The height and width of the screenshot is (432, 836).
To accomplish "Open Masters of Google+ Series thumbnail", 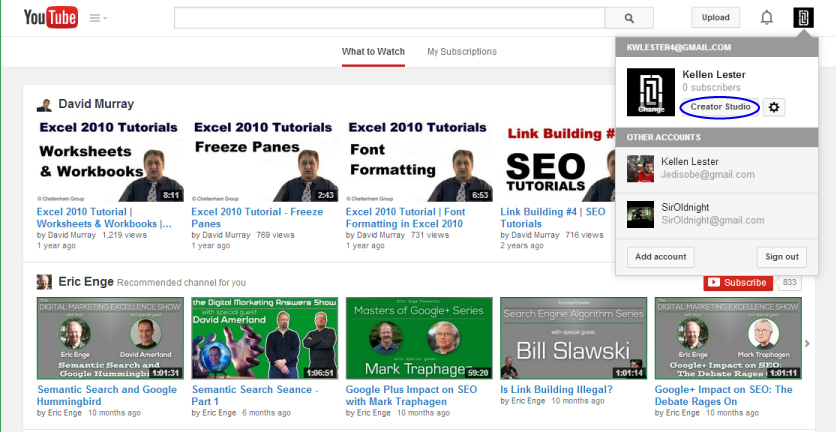I will point(419,338).
